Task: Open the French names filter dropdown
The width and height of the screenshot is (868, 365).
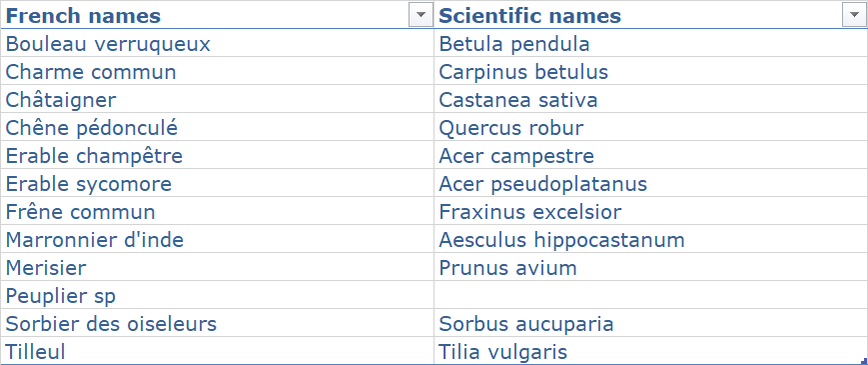Action: pos(421,16)
